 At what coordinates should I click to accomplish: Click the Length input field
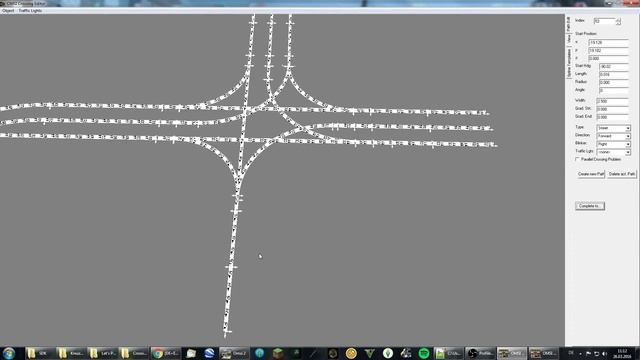614,74
